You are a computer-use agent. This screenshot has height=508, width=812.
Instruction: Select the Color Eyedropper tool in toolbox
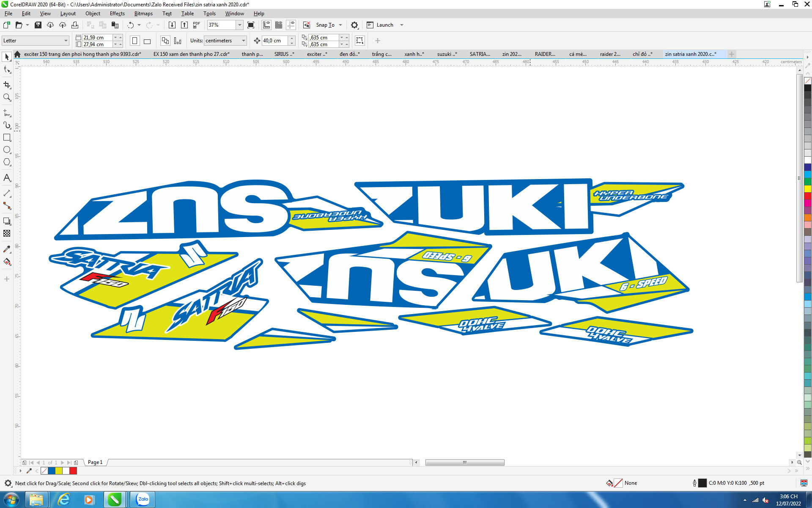click(x=7, y=249)
